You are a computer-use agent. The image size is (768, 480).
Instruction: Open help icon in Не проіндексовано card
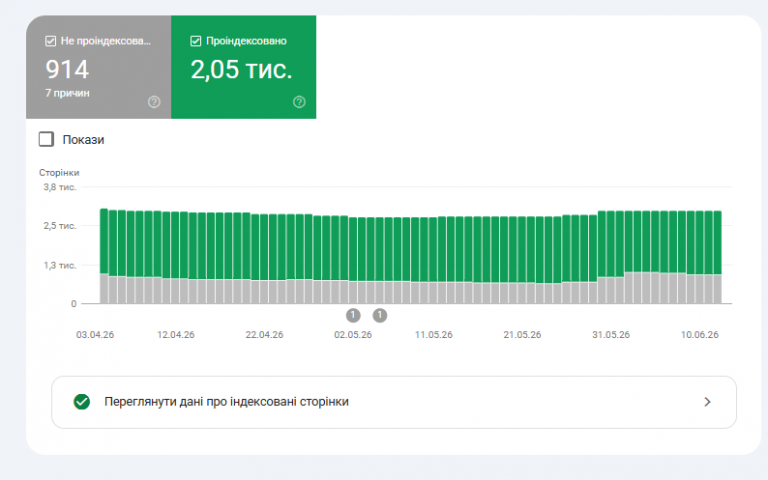(x=154, y=102)
